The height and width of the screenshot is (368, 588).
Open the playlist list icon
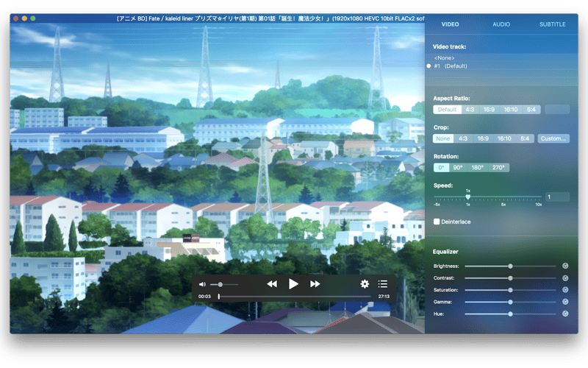[383, 284]
